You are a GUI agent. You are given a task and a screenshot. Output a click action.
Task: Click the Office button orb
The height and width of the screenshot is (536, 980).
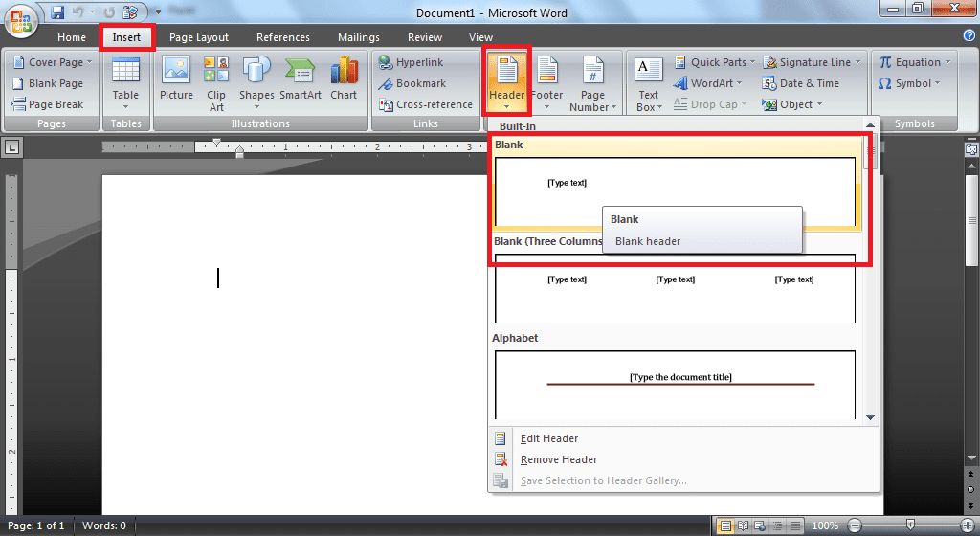[21, 20]
